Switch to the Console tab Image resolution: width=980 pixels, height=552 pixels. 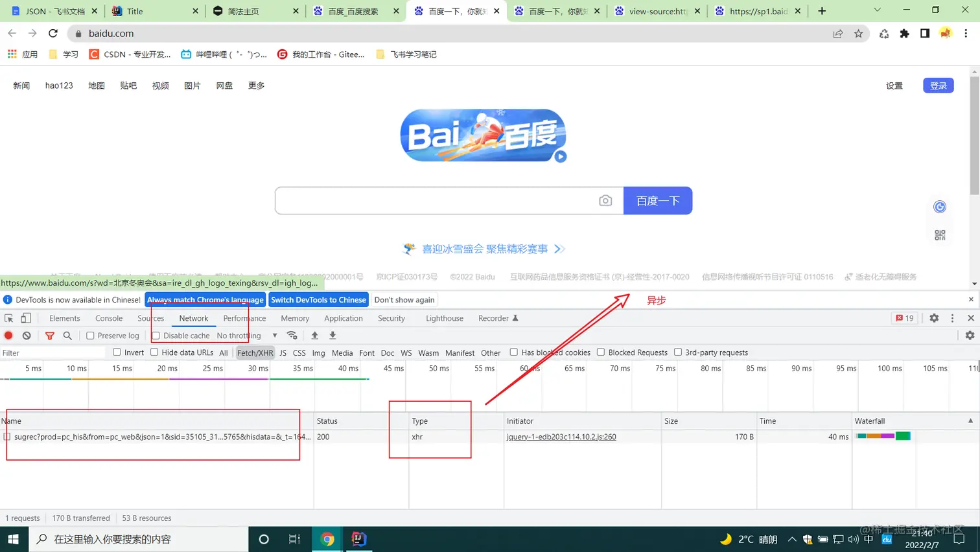pos(109,318)
